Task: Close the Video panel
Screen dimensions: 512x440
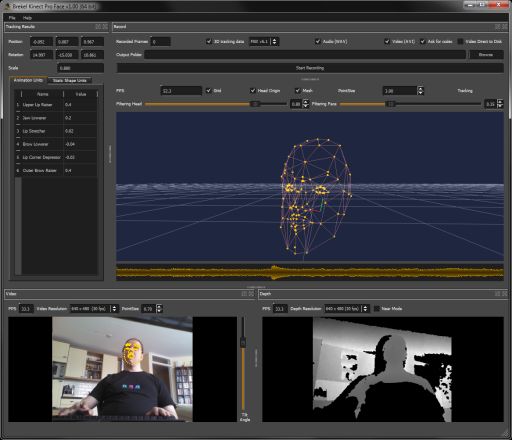Action: [251, 294]
